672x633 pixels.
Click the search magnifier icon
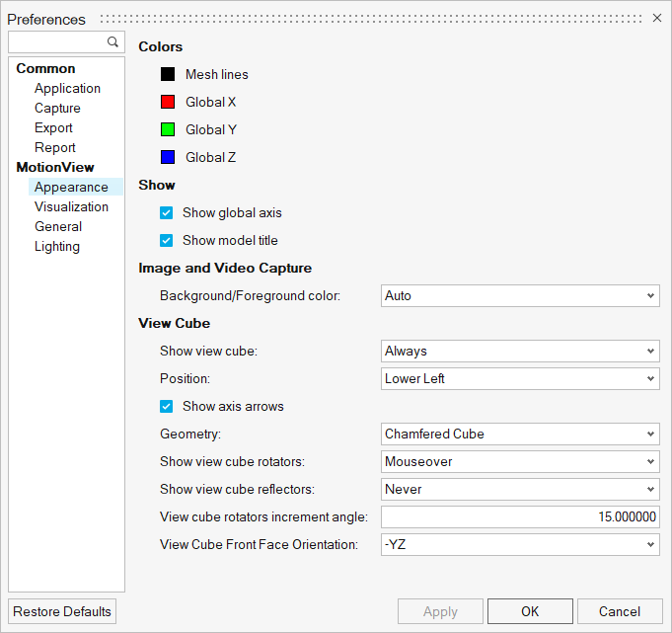point(112,41)
